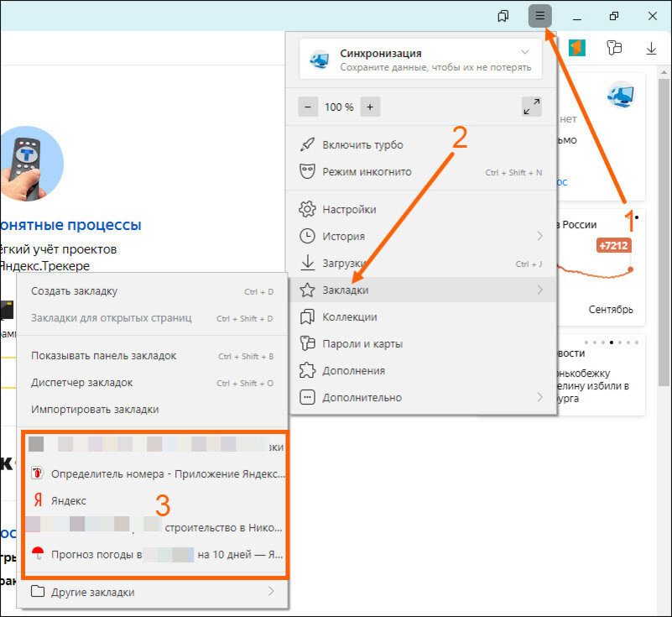Screen dimensions: 672x617
Task: Open the Другие закладки folder
Action: point(152,592)
